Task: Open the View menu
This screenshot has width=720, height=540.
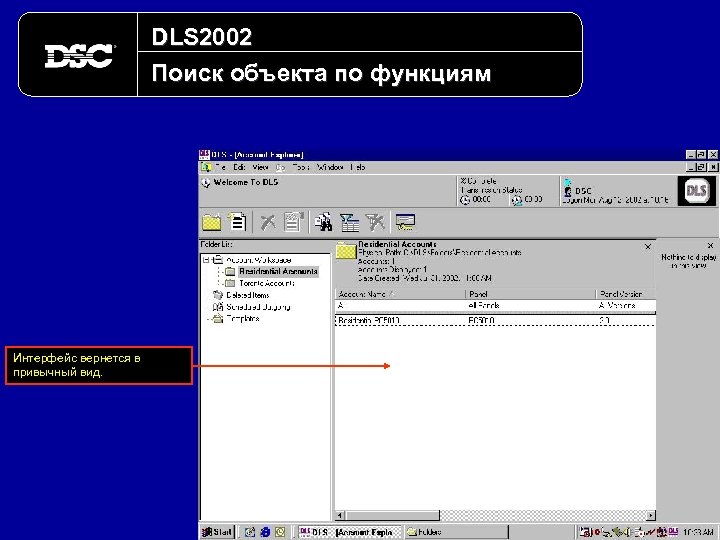Action: point(260,167)
